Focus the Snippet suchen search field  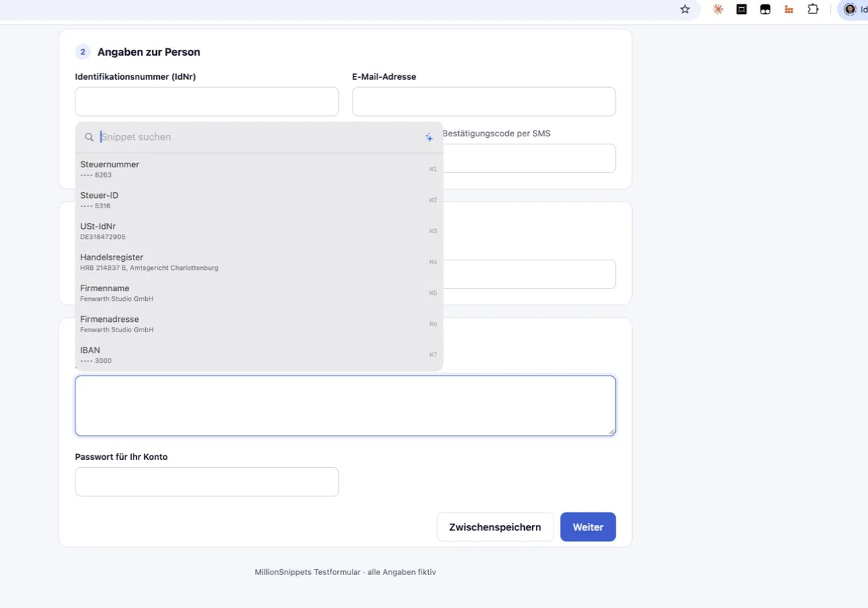coord(260,137)
